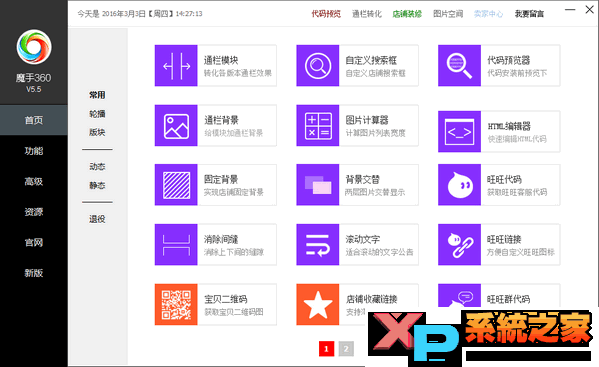
Task: Open the 官网 sidebar tab
Action: pyautogui.click(x=34, y=243)
